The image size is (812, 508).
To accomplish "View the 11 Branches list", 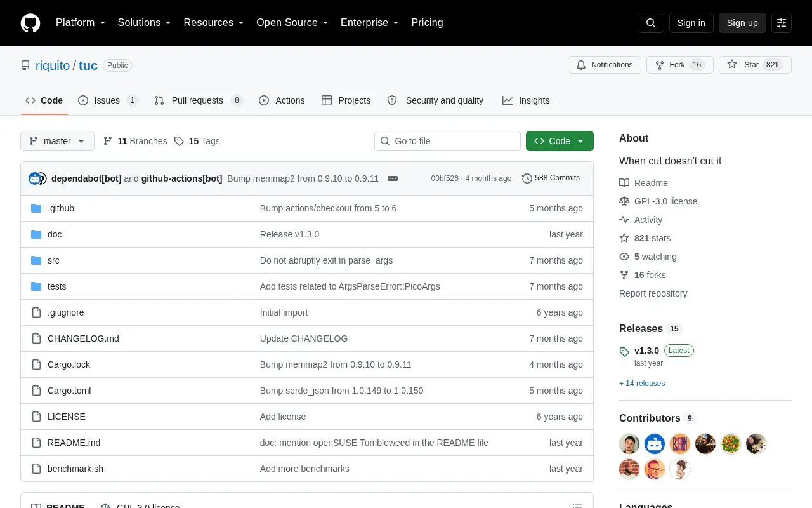I will tap(135, 141).
